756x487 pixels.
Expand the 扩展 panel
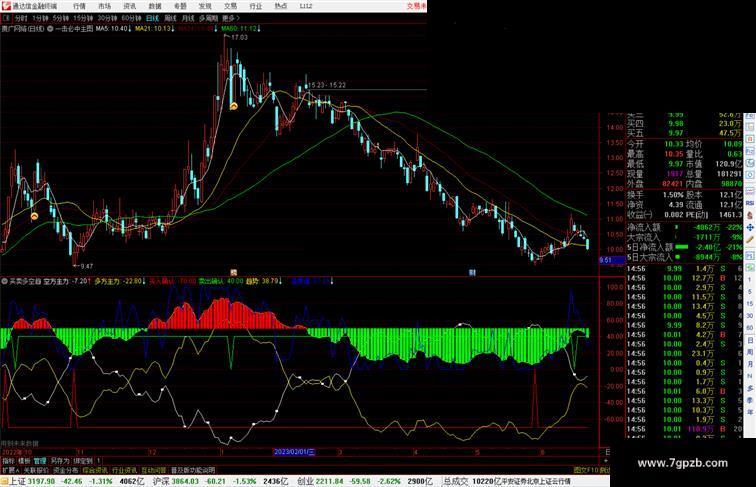(11, 470)
